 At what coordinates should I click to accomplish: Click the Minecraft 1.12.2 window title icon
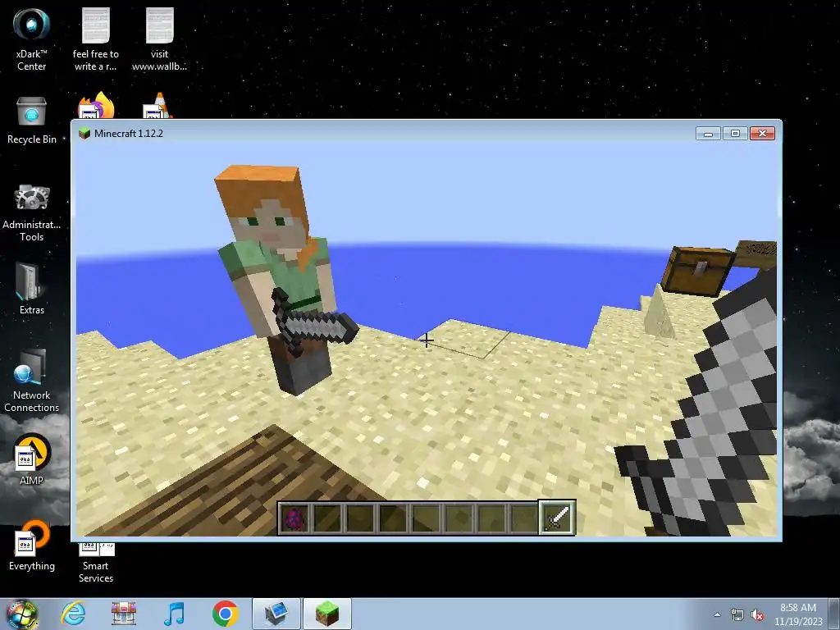click(84, 134)
